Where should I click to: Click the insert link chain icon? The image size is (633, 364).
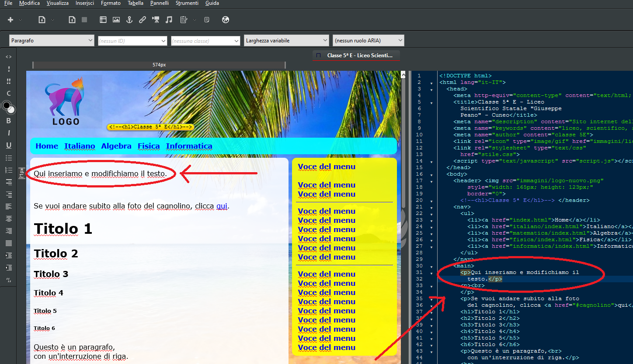coord(142,20)
